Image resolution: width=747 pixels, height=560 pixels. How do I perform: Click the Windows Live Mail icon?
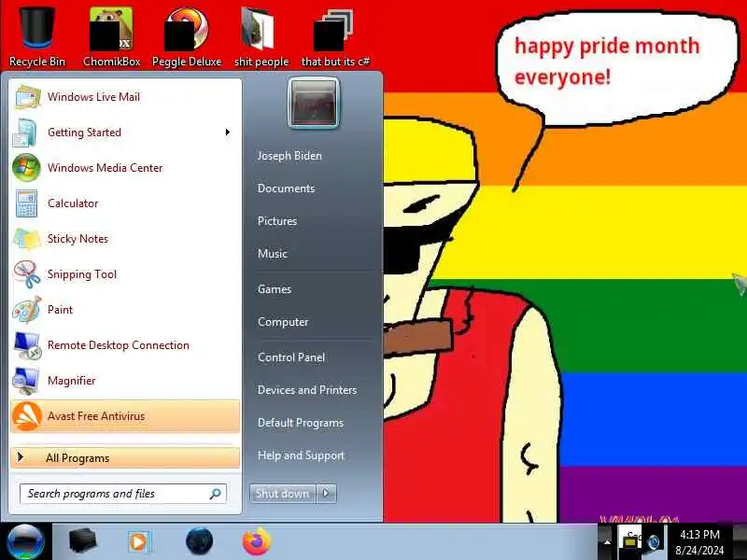tap(27, 97)
